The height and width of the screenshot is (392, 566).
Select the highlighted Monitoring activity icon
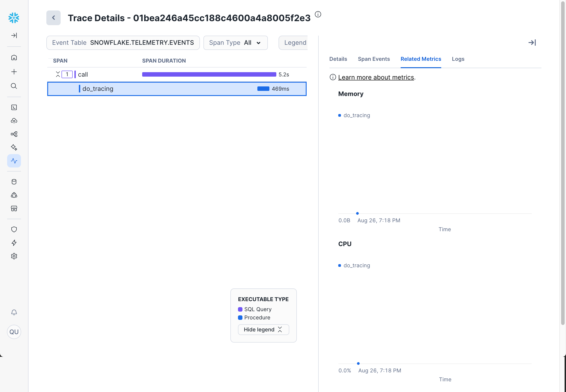pyautogui.click(x=14, y=161)
